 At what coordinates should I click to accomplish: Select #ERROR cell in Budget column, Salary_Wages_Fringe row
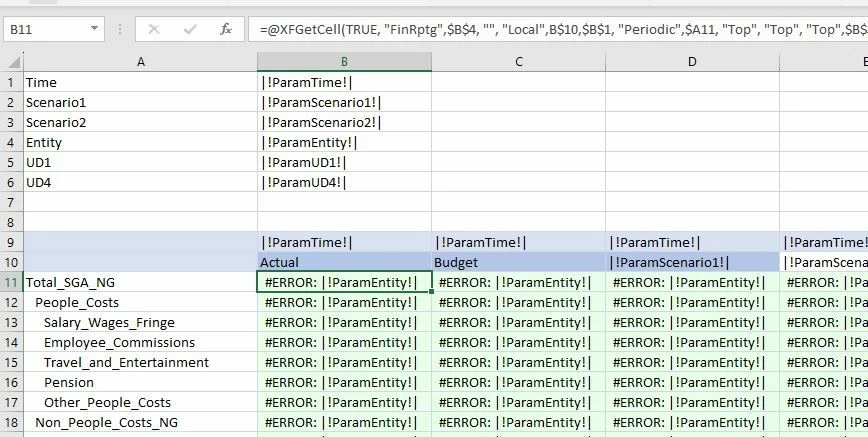pyautogui.click(x=519, y=322)
